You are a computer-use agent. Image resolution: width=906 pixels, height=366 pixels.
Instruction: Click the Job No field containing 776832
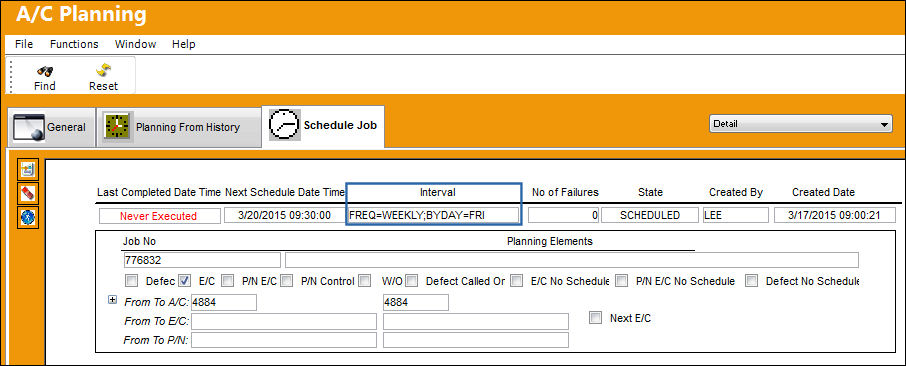[202, 260]
